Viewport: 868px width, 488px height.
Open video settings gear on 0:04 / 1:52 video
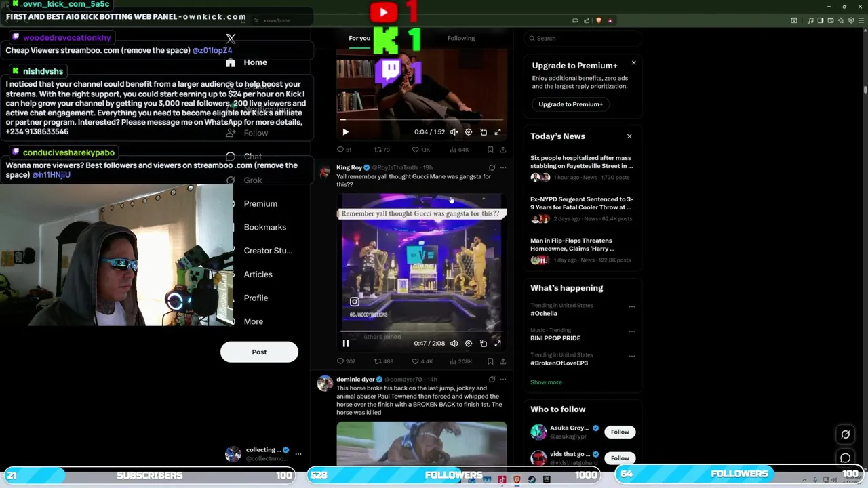tap(469, 132)
